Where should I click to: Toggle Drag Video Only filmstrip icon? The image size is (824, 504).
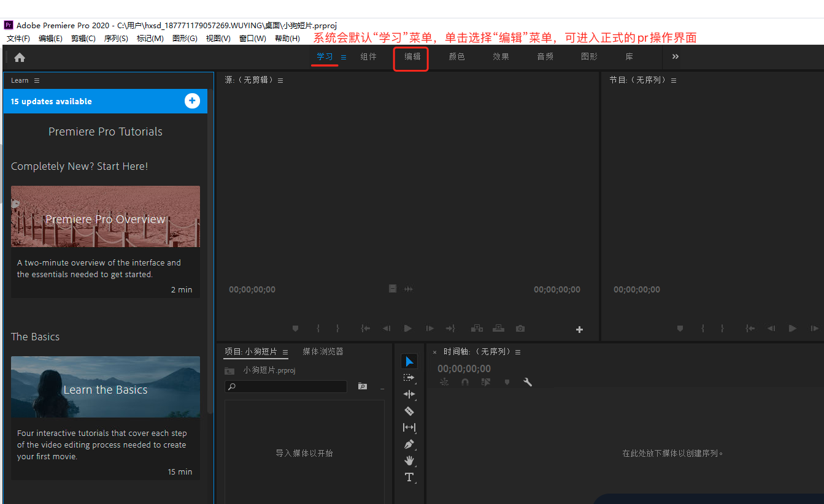[393, 289]
